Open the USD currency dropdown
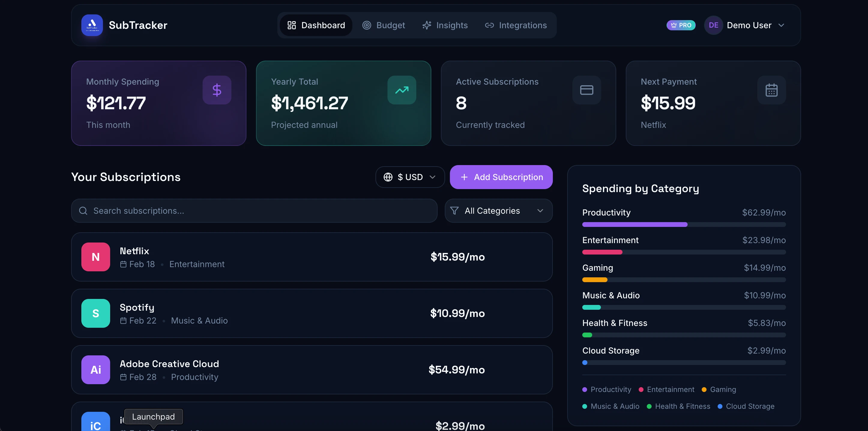Viewport: 868px width, 431px height. tap(410, 177)
